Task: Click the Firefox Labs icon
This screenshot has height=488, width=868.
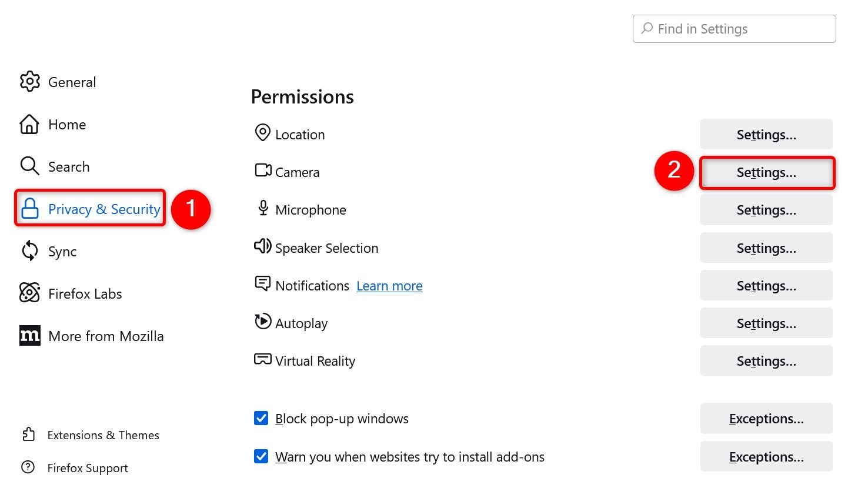Action: [x=29, y=293]
